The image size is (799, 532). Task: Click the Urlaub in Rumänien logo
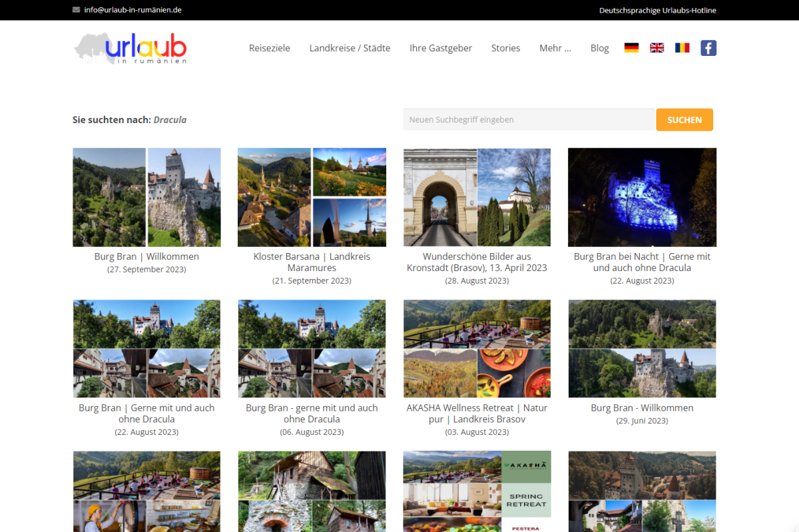(x=131, y=48)
